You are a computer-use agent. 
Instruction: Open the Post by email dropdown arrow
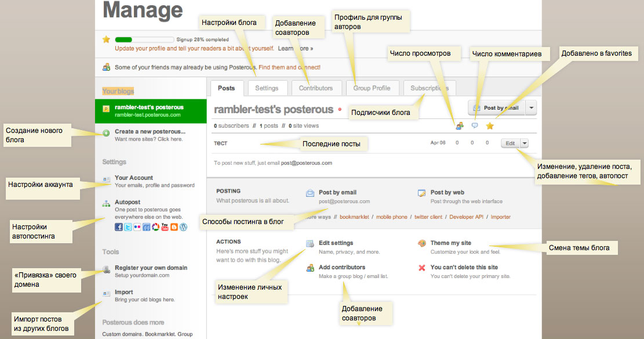[x=531, y=108]
